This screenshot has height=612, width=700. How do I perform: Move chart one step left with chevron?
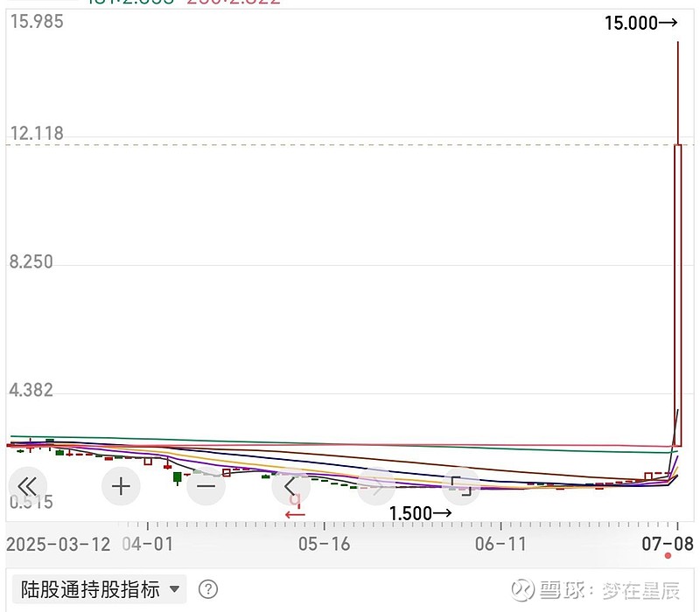click(x=290, y=486)
